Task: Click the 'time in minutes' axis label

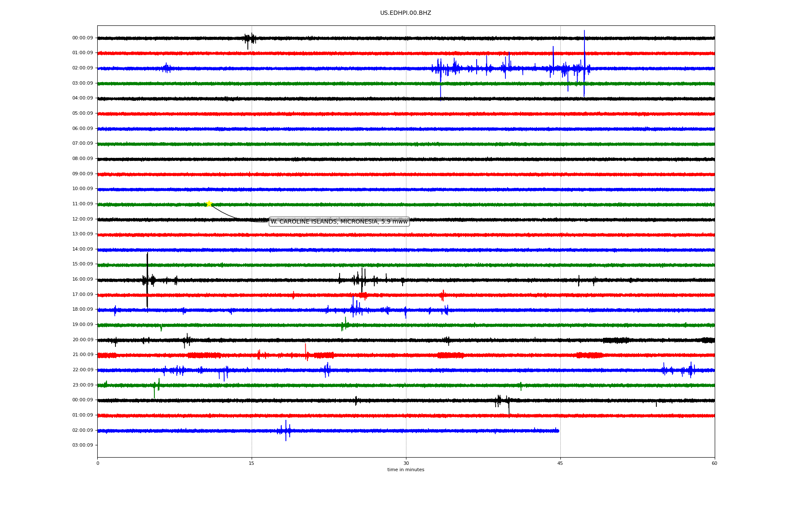Action: pos(406,470)
